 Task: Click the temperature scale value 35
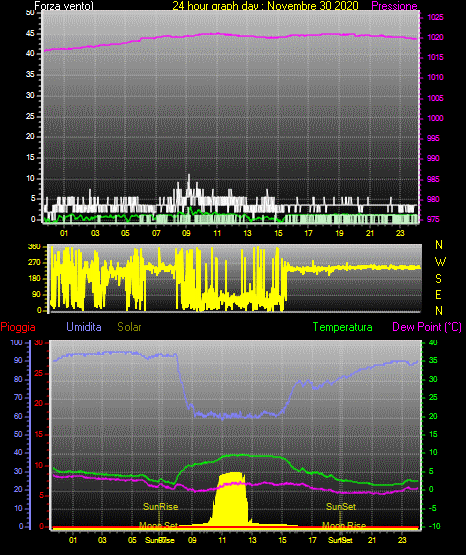click(433, 360)
